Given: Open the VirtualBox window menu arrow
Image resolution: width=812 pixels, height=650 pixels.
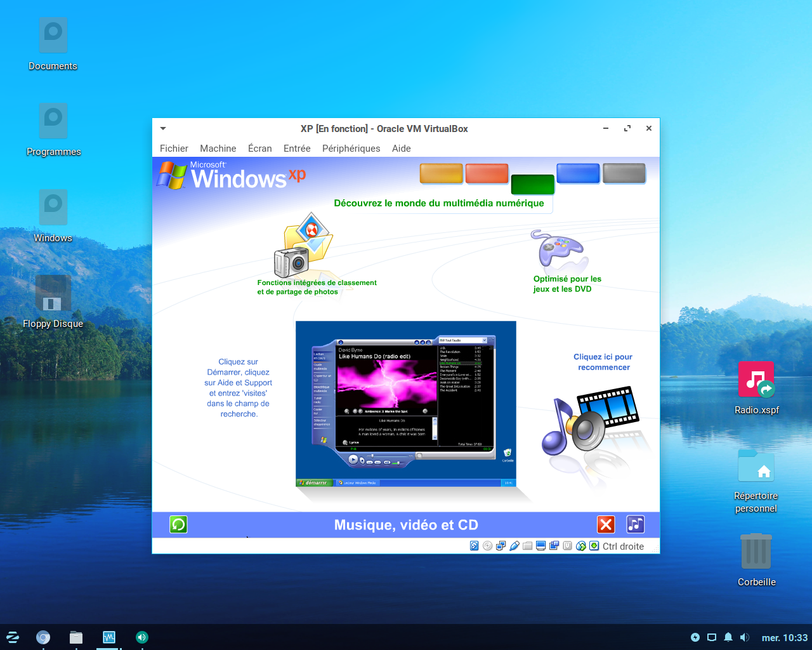Looking at the screenshot, I should pyautogui.click(x=163, y=129).
